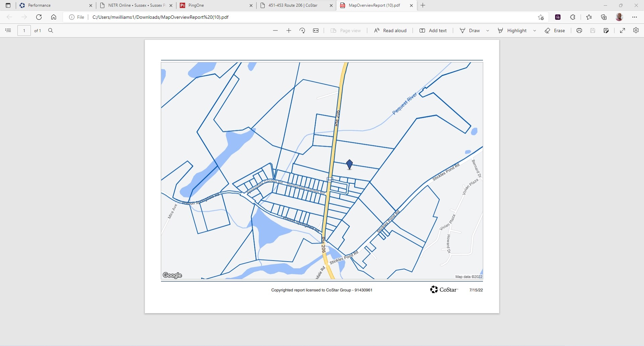The width and height of the screenshot is (644, 346).
Task: Open the PDF table of contents panel
Action: [8, 30]
